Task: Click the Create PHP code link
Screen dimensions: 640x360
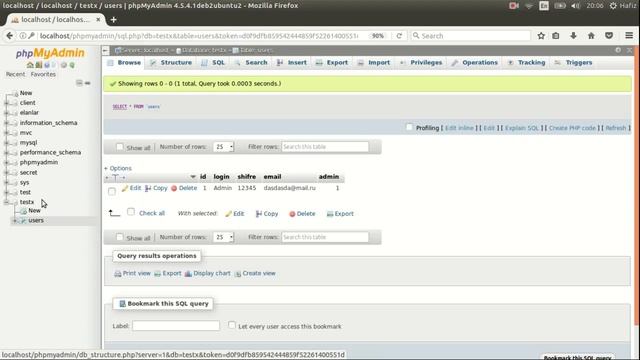Action: point(572,128)
